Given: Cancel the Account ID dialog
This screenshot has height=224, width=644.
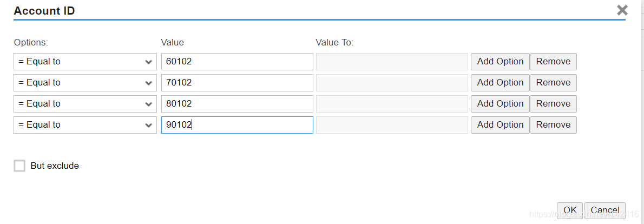Looking at the screenshot, I should tap(605, 210).
